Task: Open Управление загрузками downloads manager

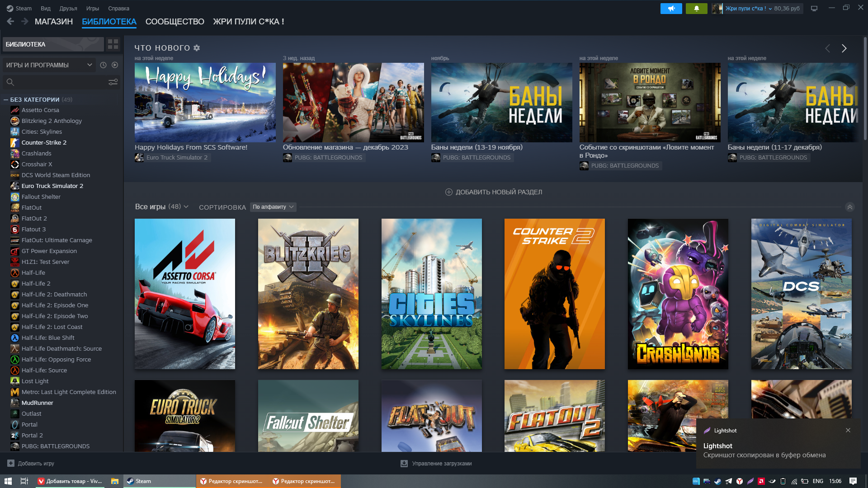Action: pyautogui.click(x=436, y=463)
